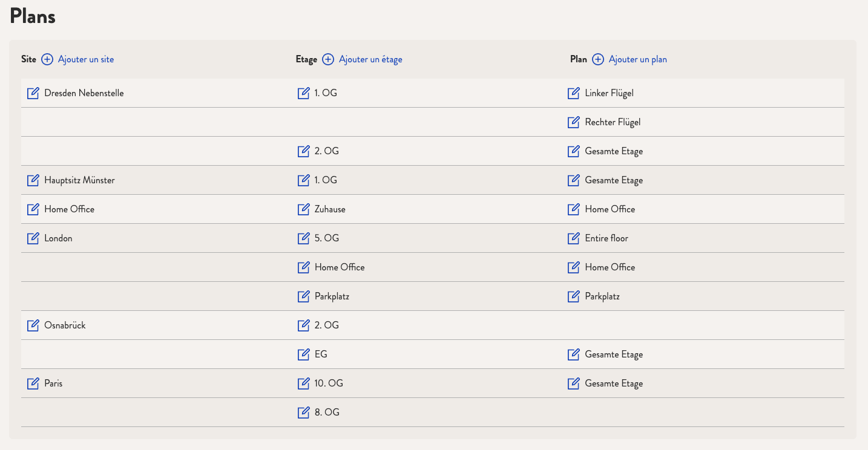
Task: Select the 'EG' floor label
Action: [x=321, y=354]
